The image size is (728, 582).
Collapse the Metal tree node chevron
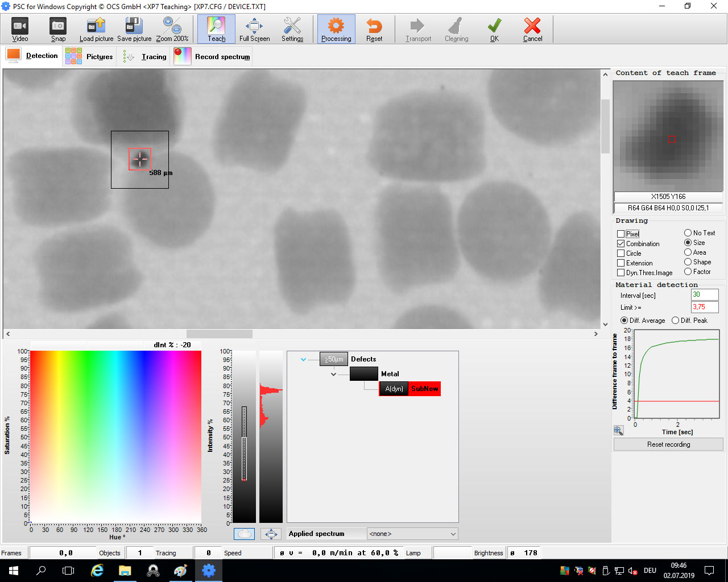tap(334, 374)
